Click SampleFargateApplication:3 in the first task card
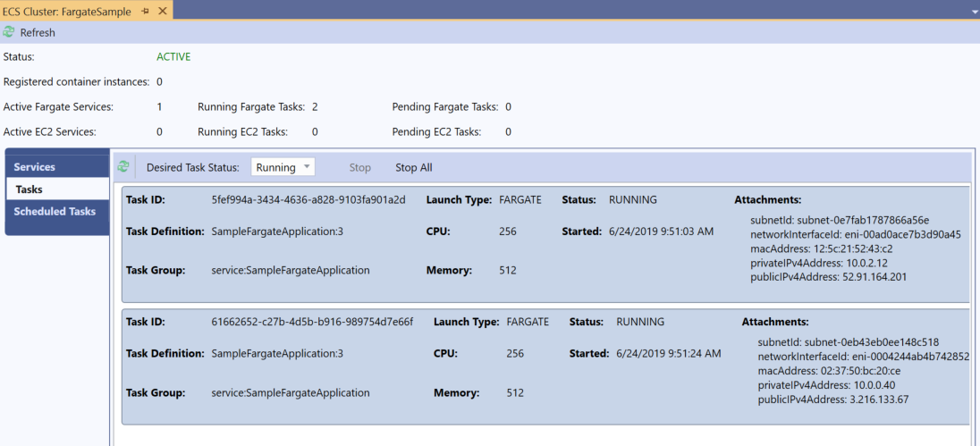980x446 pixels. tap(277, 231)
